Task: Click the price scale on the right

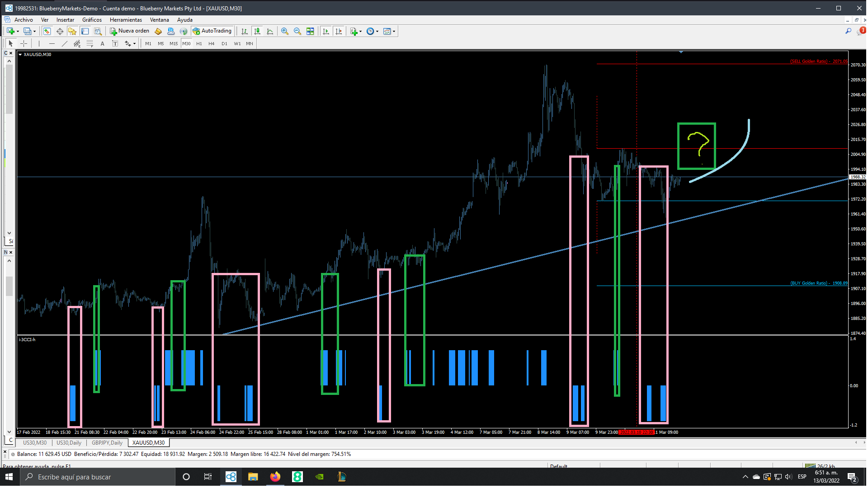Action: tap(857, 226)
